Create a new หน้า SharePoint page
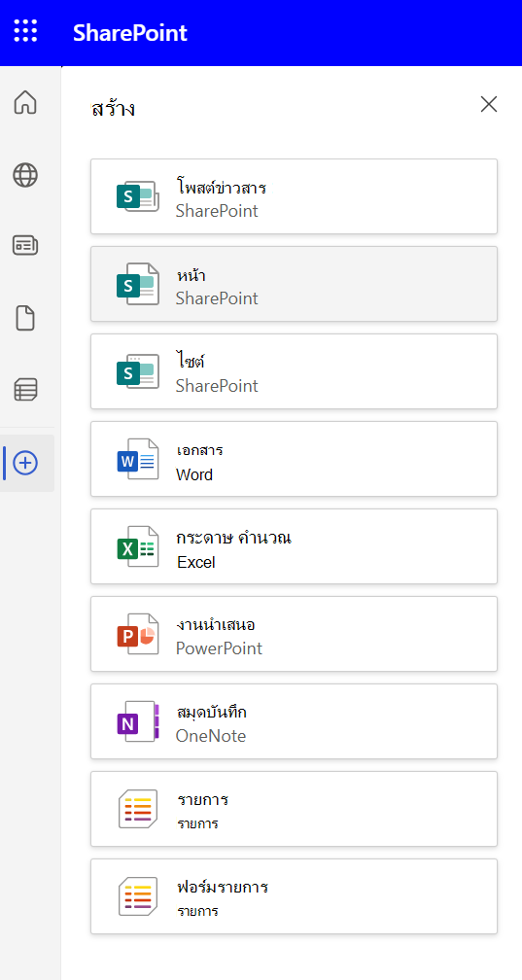522x980 pixels. (x=294, y=284)
